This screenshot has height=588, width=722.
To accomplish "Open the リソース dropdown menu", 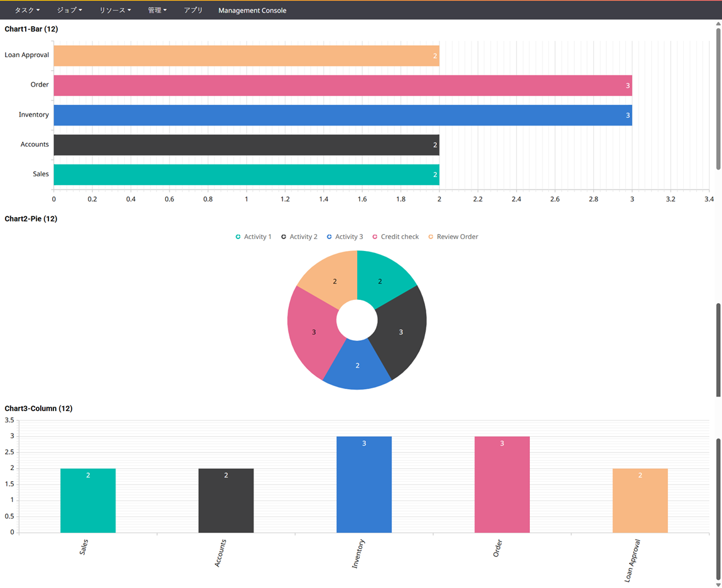I will tap(115, 11).
